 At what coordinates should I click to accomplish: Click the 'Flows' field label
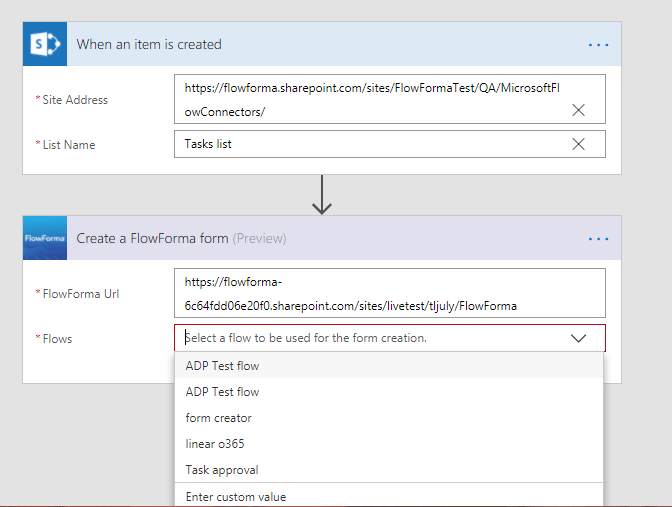57,339
